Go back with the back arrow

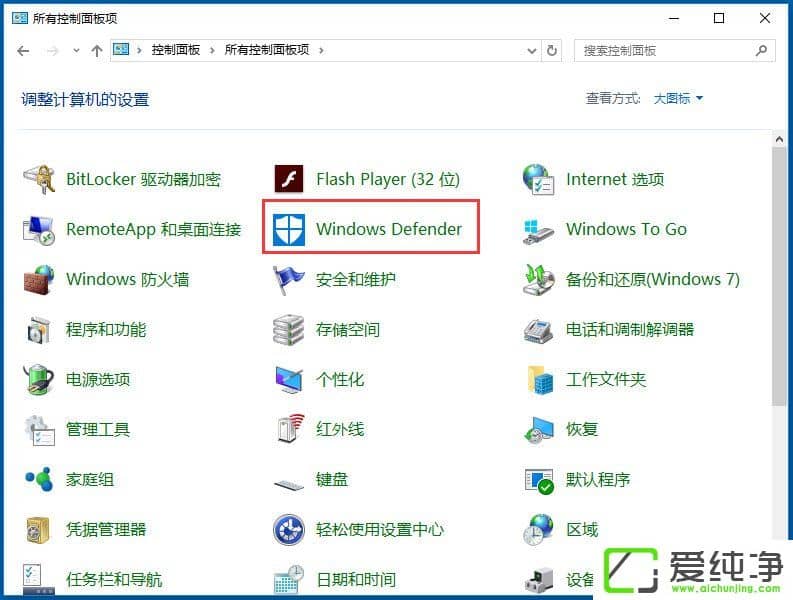pos(23,51)
